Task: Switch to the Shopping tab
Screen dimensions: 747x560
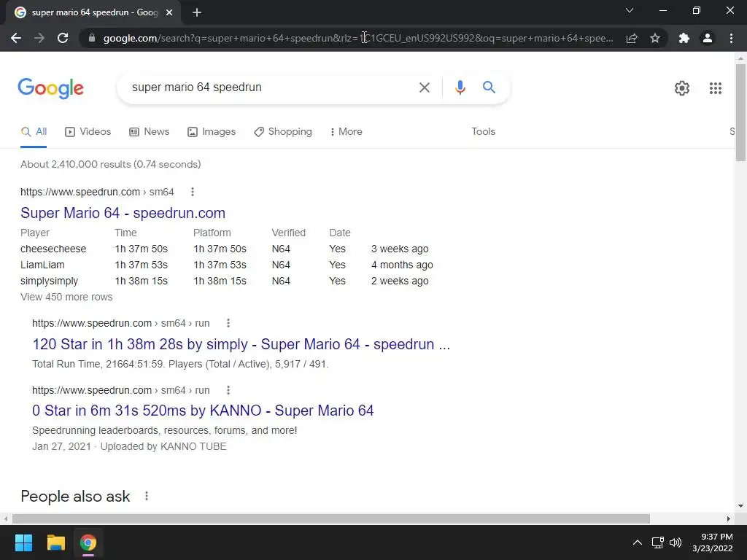Action: point(283,132)
